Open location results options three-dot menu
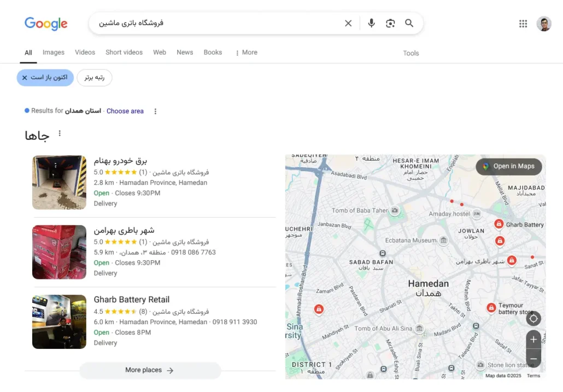 [155, 112]
